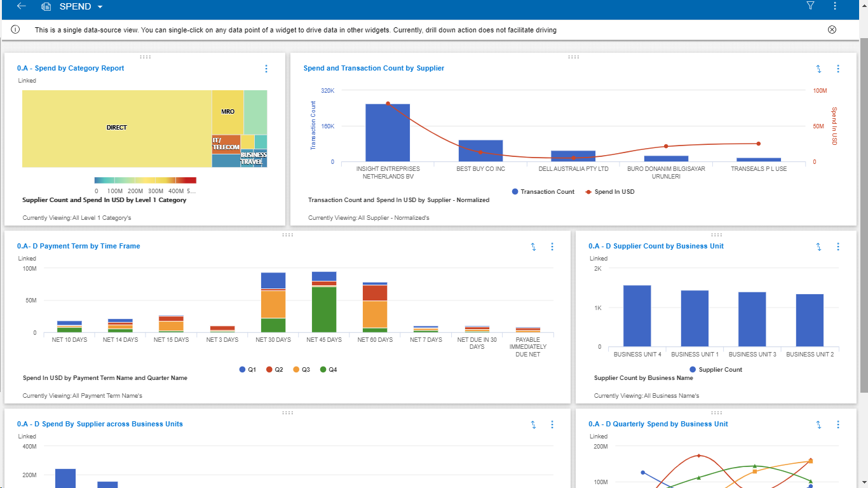Swap axes in Payment Term by Time Frame
The width and height of the screenshot is (868, 488).
point(533,247)
